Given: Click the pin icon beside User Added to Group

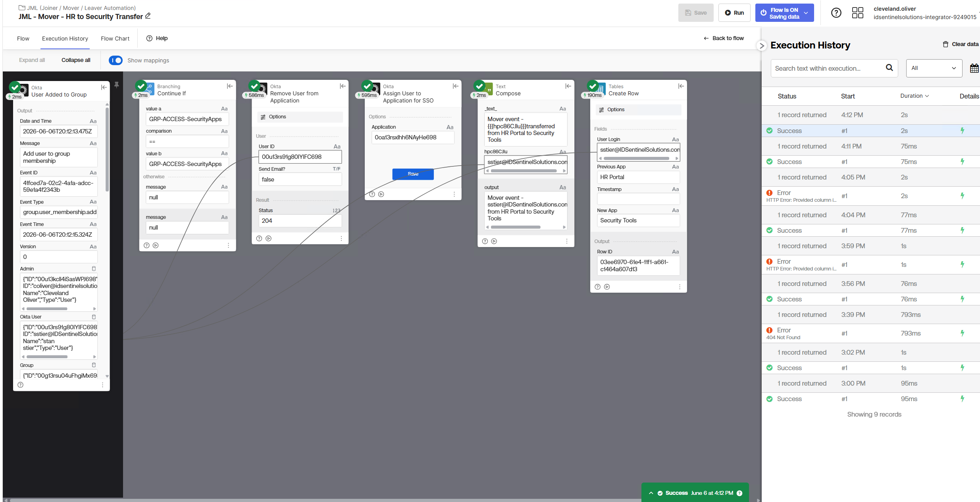Looking at the screenshot, I should pyautogui.click(x=116, y=85).
